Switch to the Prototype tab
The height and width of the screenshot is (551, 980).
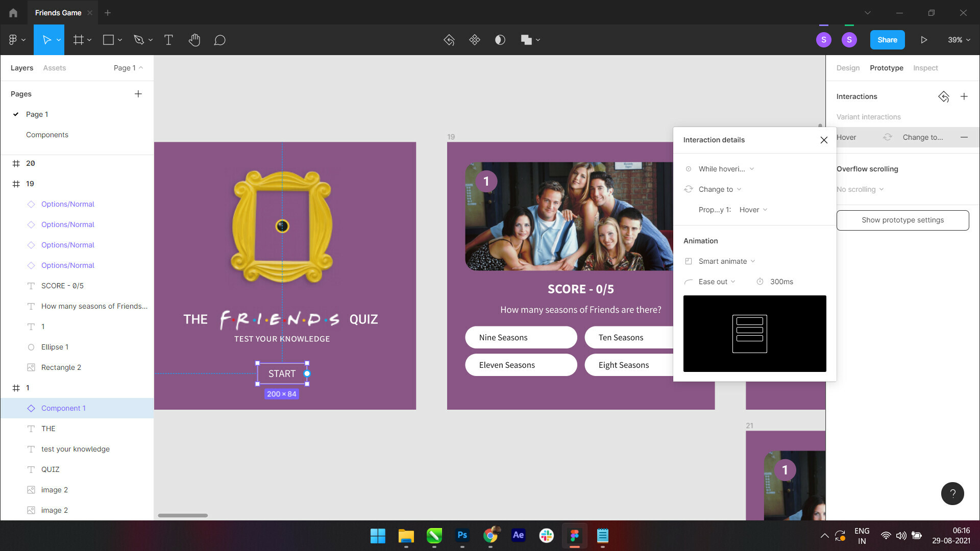coord(887,68)
